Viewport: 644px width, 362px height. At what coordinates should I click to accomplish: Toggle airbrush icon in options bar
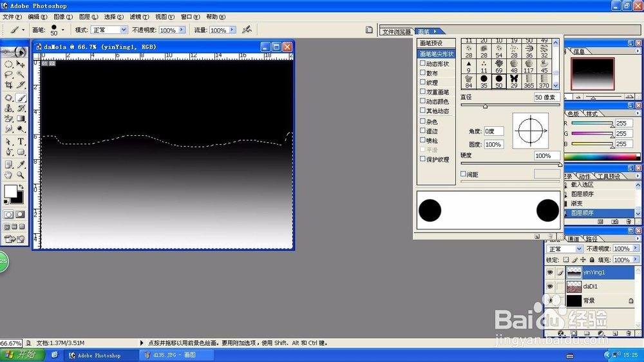point(247,30)
